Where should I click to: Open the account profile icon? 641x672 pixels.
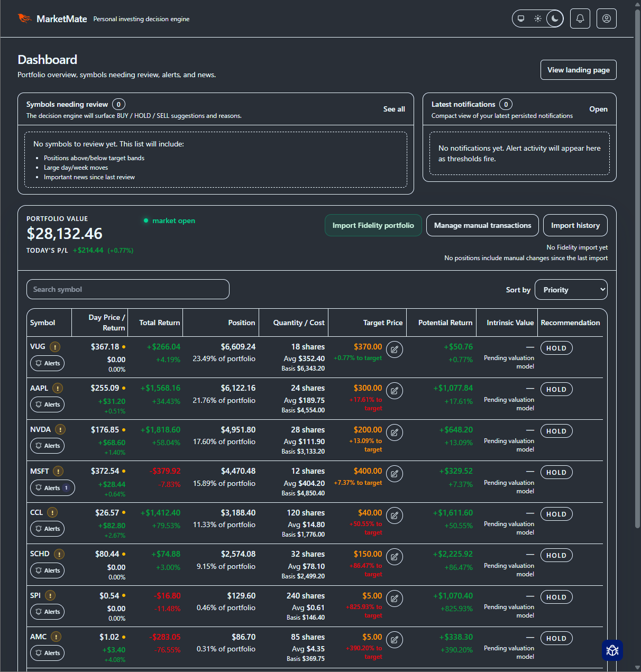point(606,18)
